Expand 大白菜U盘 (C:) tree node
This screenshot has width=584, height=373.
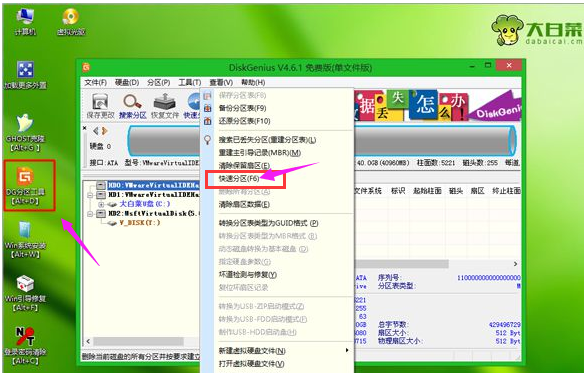(x=101, y=204)
